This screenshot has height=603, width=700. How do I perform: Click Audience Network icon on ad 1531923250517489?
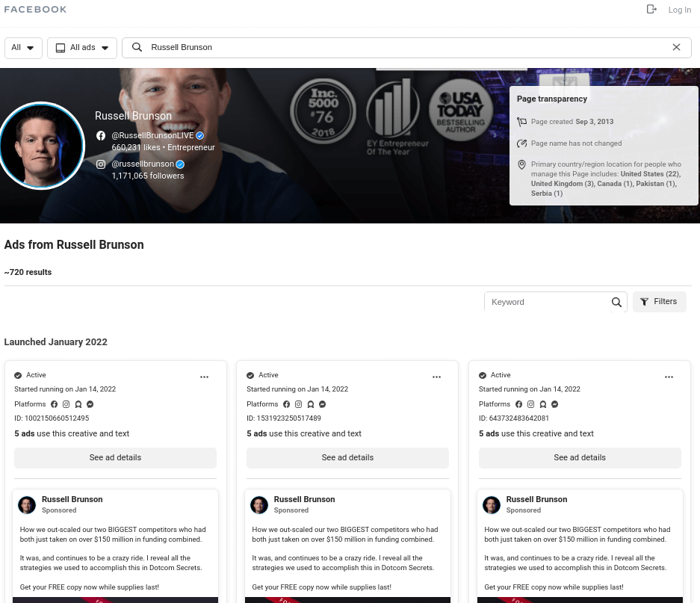point(311,404)
